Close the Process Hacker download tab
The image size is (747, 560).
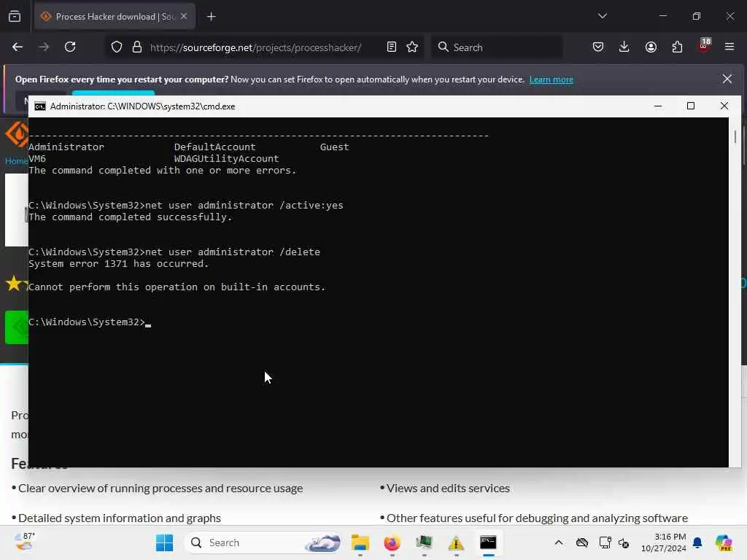point(184,17)
